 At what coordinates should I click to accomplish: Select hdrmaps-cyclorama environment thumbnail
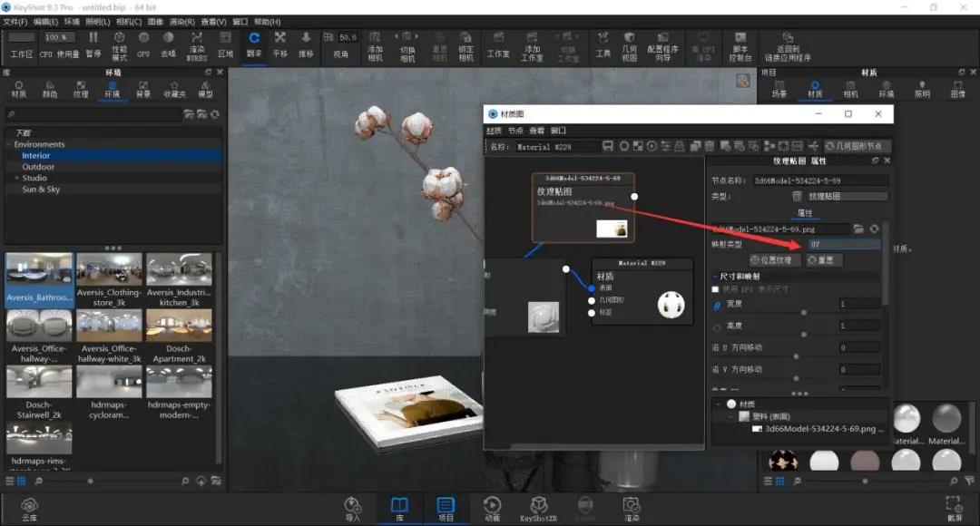(x=109, y=393)
